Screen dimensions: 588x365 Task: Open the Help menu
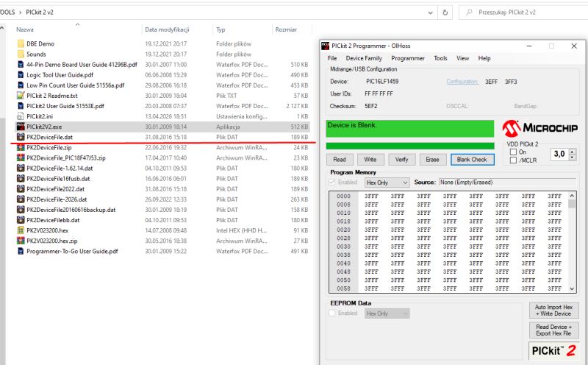[x=484, y=58]
